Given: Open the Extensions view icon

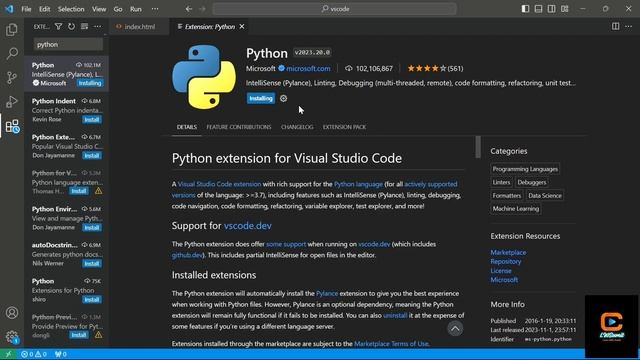Looking at the screenshot, I should click(x=12, y=127).
